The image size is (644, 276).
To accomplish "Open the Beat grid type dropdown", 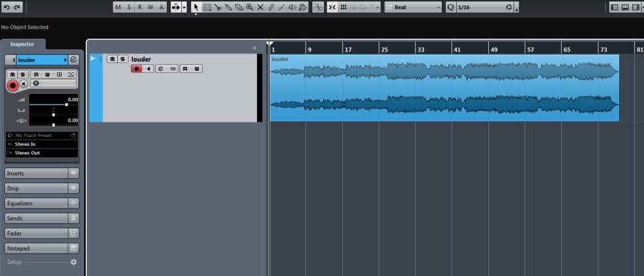I will 416,7.
